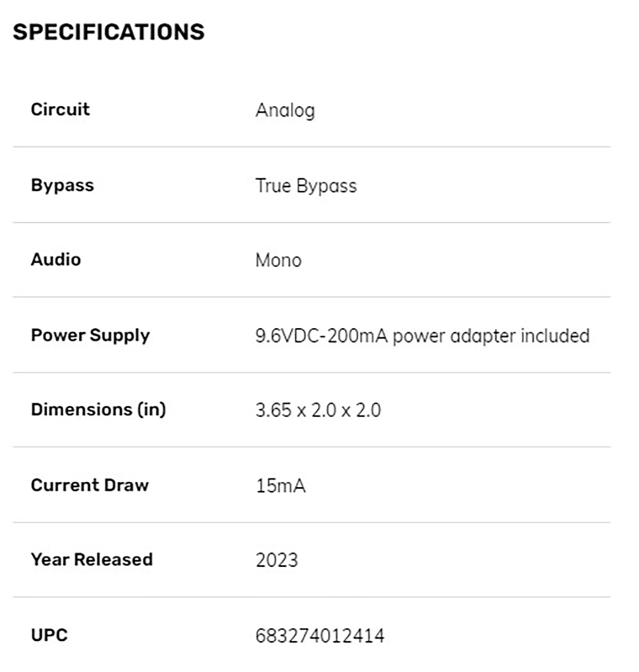This screenshot has width=639, height=672.
Task: Click the 15mA current draw value
Action: pos(281,486)
